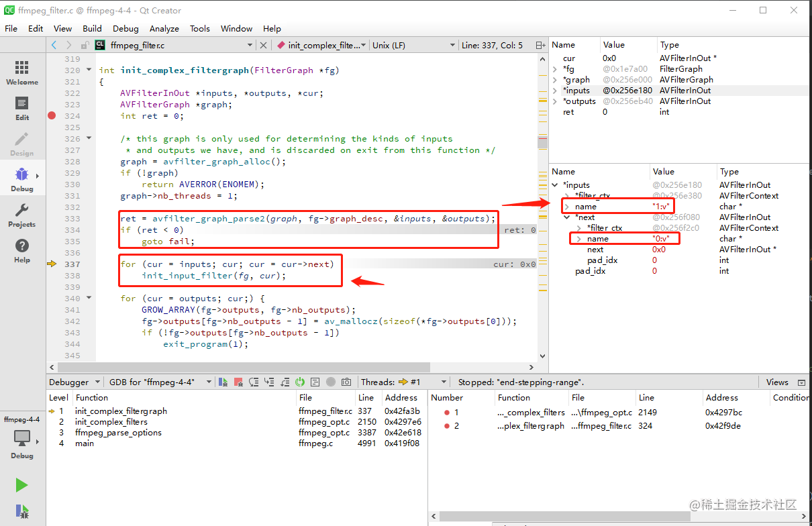This screenshot has width=812, height=526.
Task: Switch to Design mode
Action: (x=22, y=144)
